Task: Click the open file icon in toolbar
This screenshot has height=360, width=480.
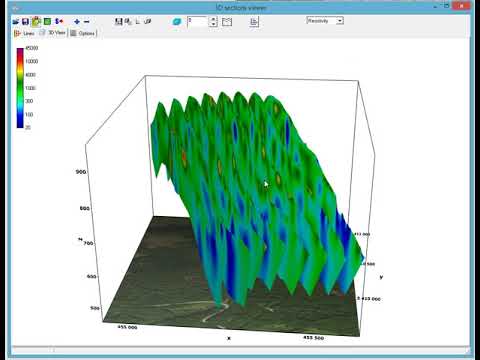Action: [15, 22]
